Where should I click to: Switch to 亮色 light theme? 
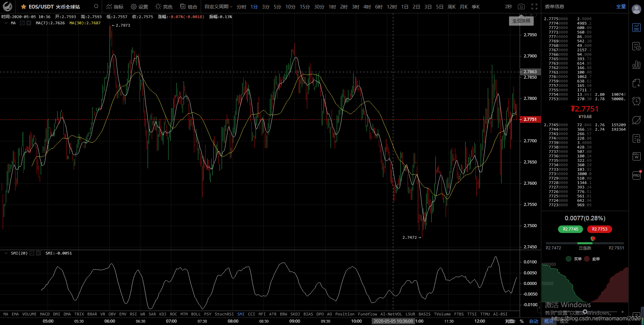click(164, 6)
